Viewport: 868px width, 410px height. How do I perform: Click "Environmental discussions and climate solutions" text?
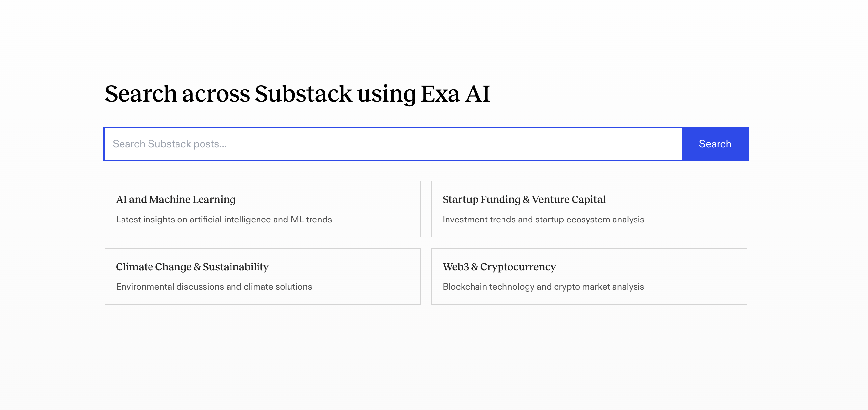tap(214, 287)
